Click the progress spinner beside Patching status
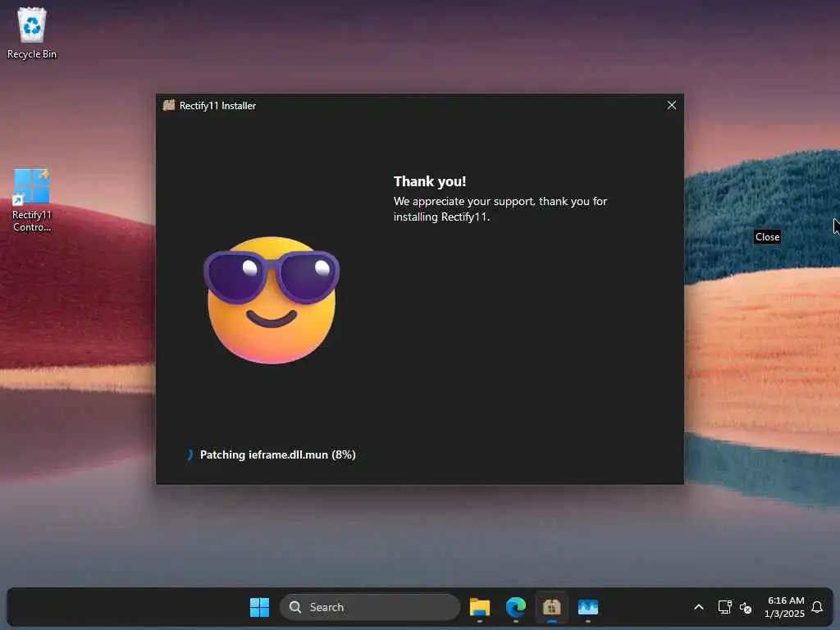This screenshot has width=840, height=630. pyautogui.click(x=189, y=454)
